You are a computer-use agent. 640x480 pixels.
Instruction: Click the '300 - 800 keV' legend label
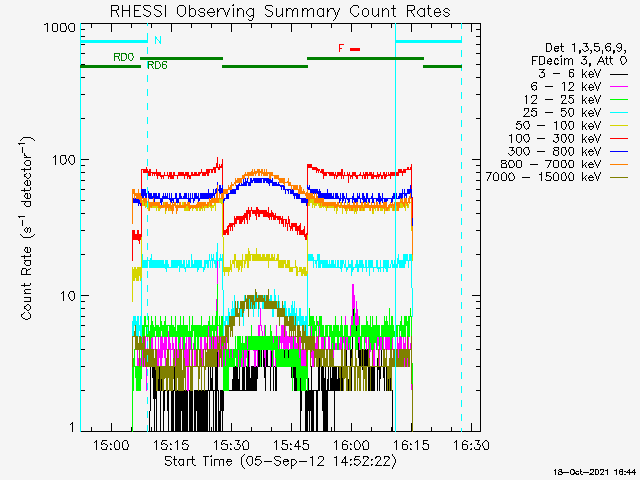555,151
